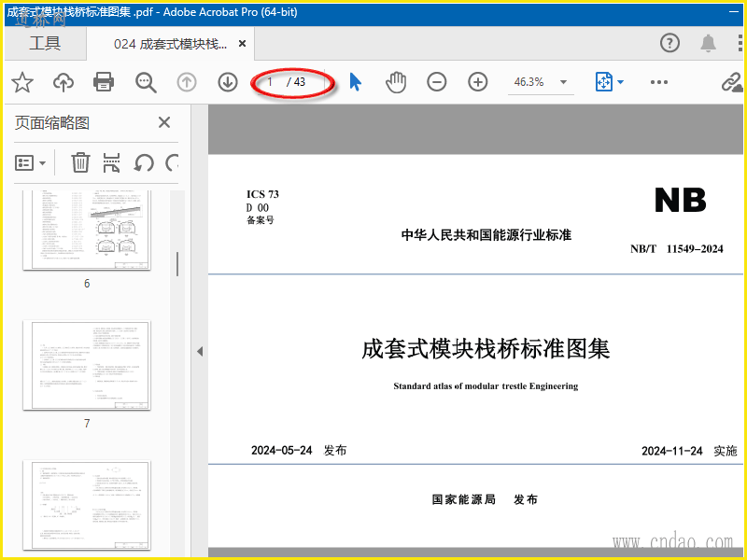Open the zoom level 46.3% dropdown
Image resolution: width=747 pixels, height=560 pixels.
pos(564,82)
